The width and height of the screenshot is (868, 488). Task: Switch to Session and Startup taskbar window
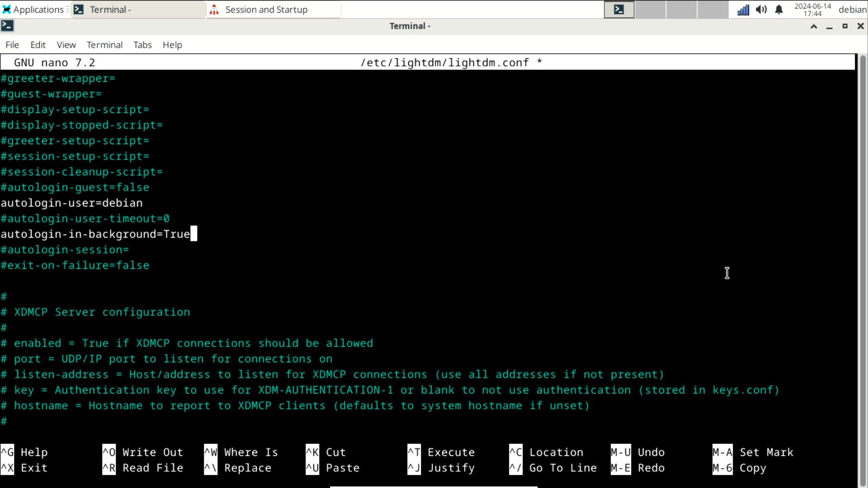(x=274, y=9)
